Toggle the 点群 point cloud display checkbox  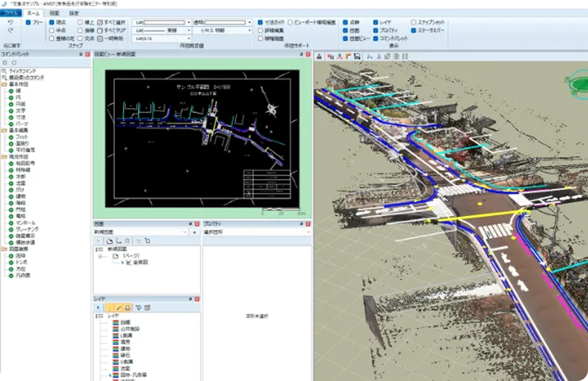point(346,23)
